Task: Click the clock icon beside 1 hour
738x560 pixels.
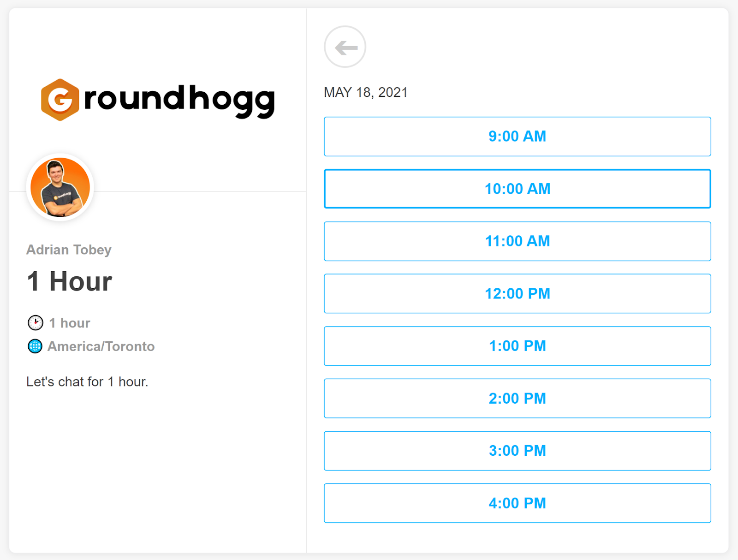Action: coord(36,322)
